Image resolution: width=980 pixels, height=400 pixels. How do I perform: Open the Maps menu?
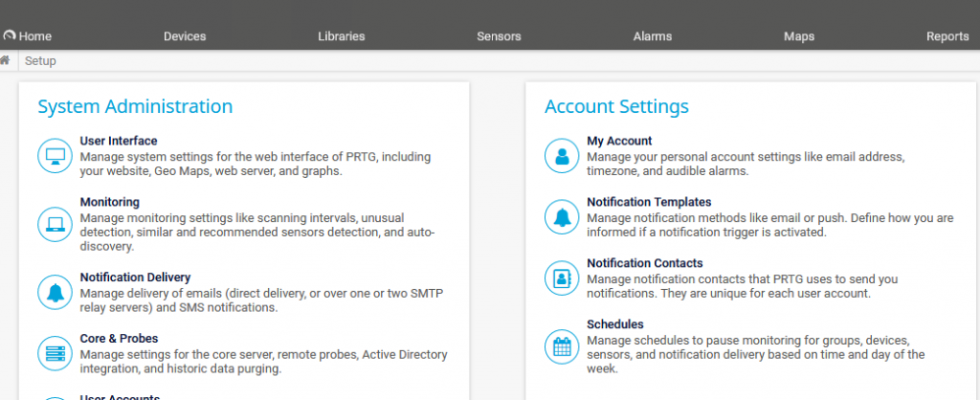[x=799, y=36]
